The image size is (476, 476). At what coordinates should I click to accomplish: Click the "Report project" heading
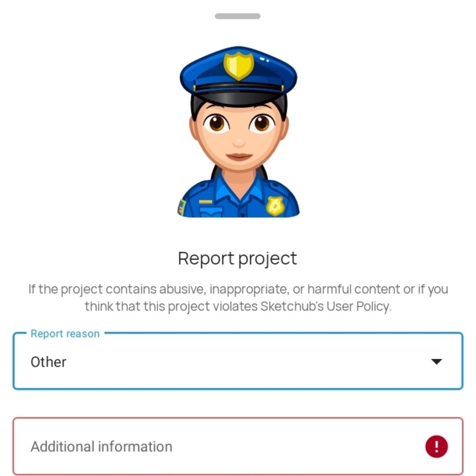(238, 258)
